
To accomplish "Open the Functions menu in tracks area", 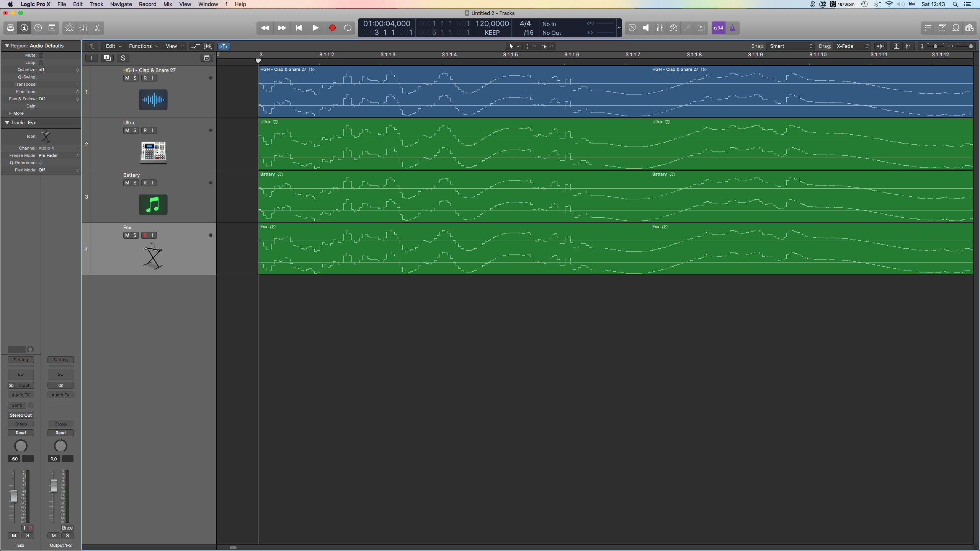I will pos(143,46).
